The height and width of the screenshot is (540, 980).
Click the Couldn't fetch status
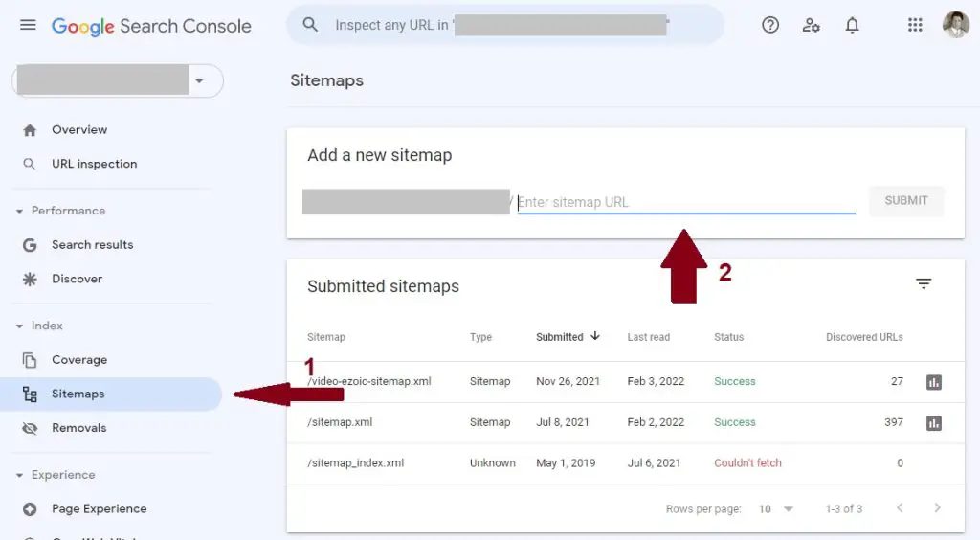747,463
